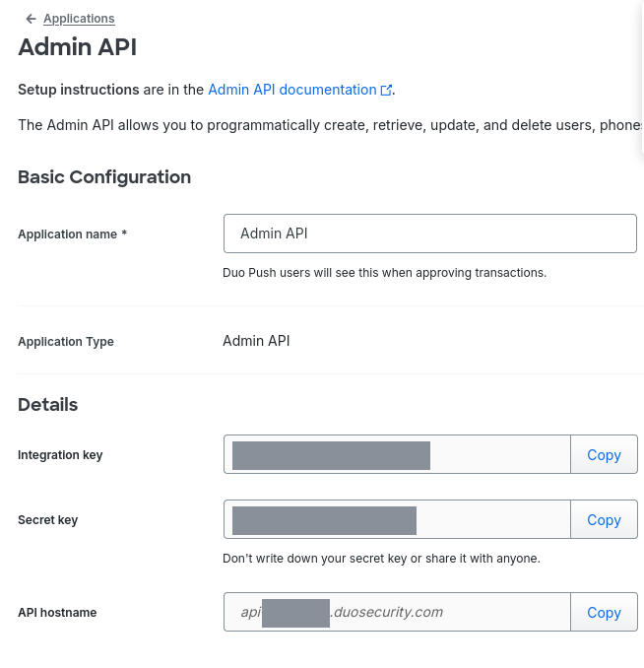Click the Application Type label
Screen dimensions: 644x668
pos(66,342)
